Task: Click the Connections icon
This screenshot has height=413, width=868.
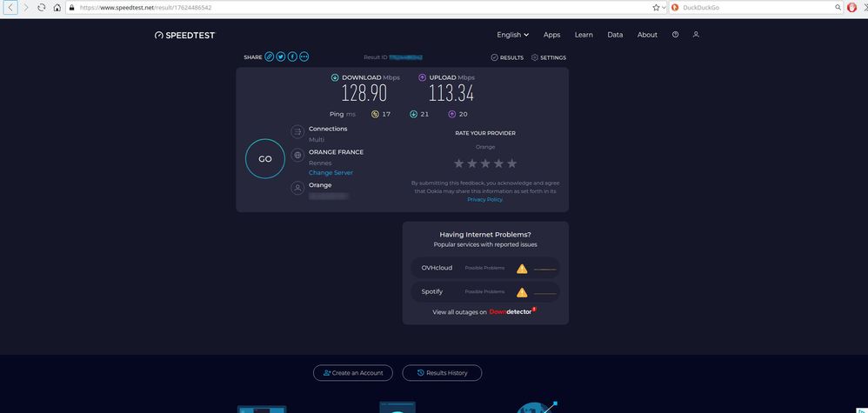Action: tap(297, 131)
